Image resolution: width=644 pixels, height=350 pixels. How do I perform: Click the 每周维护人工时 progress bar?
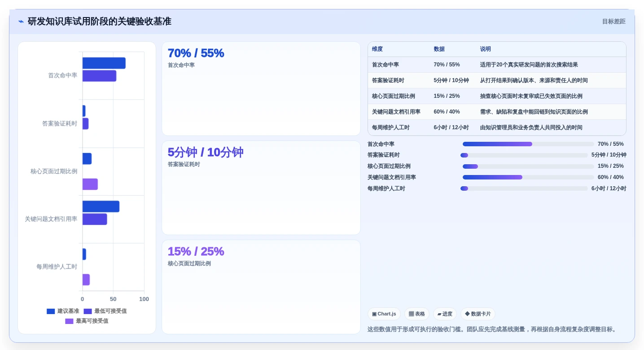tap(524, 188)
